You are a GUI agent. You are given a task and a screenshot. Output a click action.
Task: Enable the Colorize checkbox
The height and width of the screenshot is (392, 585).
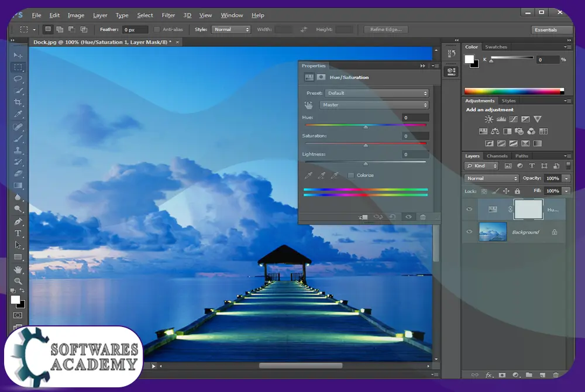350,176
